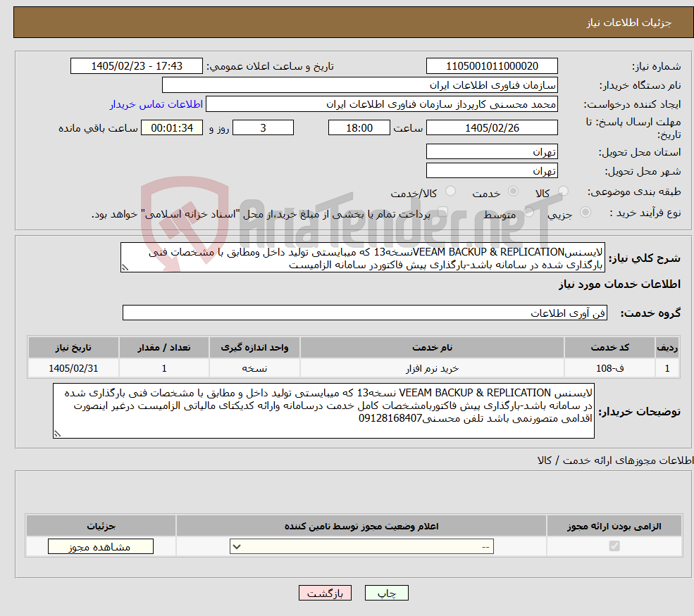Click the ردیف column header

click(x=667, y=348)
